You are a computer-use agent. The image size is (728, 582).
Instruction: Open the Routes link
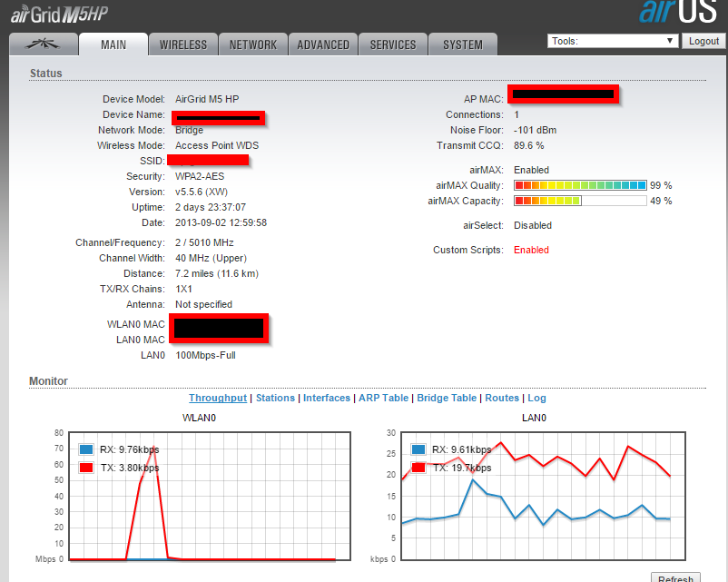pyautogui.click(x=502, y=398)
